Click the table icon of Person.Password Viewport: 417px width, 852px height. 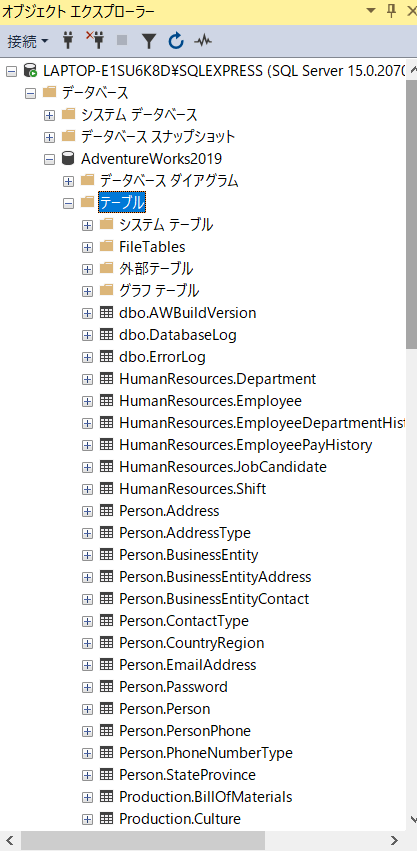tap(107, 687)
